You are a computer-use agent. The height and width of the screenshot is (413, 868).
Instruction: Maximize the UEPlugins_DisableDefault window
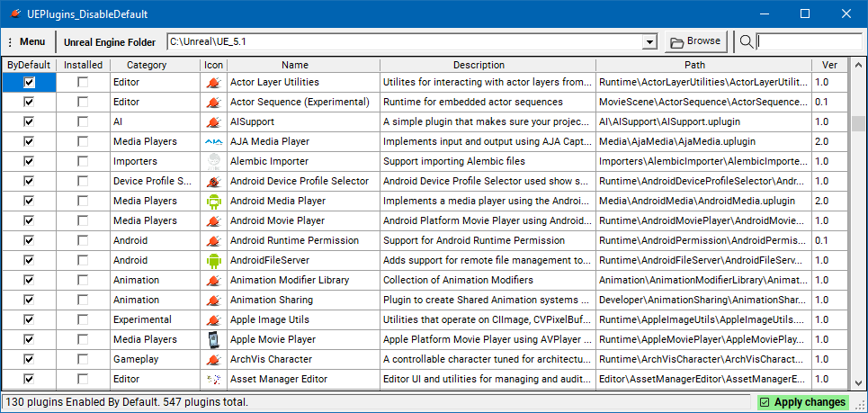tap(805, 13)
